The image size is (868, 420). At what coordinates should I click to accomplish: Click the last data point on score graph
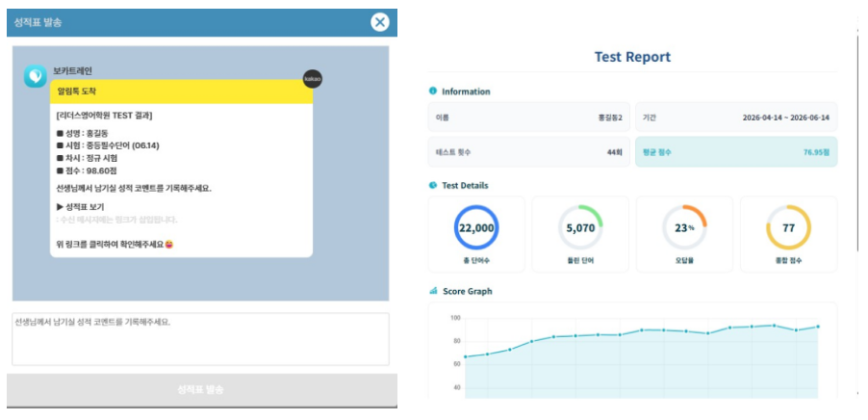click(x=818, y=327)
